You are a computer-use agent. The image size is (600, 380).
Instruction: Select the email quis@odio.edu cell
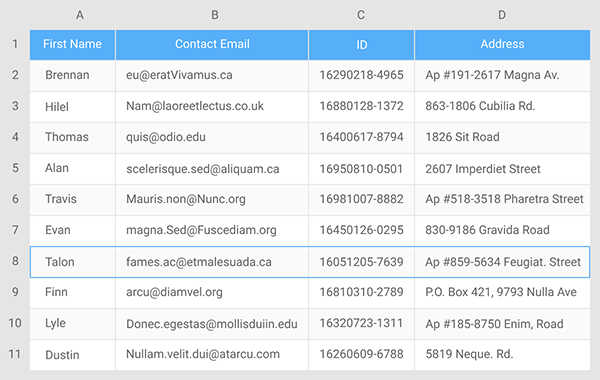212,137
